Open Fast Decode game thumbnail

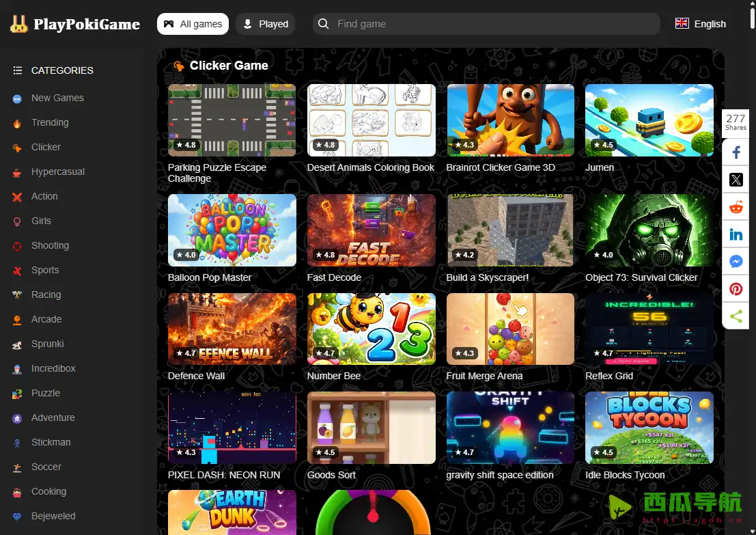(x=372, y=230)
